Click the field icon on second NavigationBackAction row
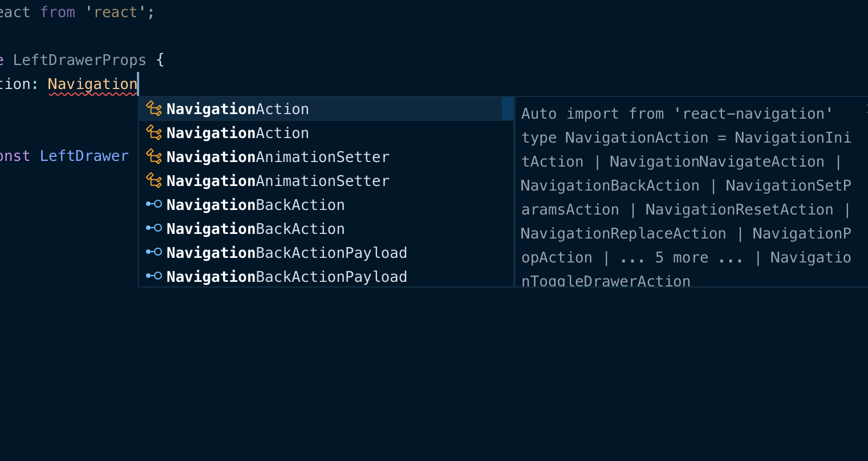 point(154,228)
